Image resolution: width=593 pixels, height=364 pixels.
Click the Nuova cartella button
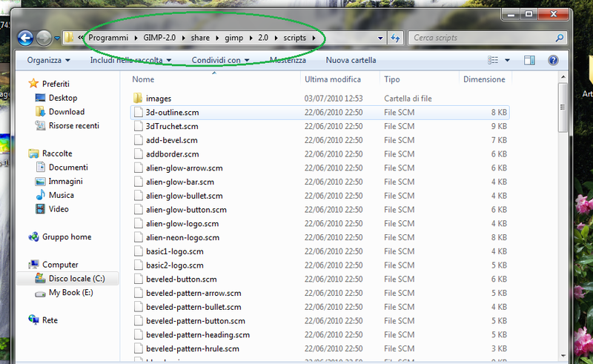click(351, 60)
